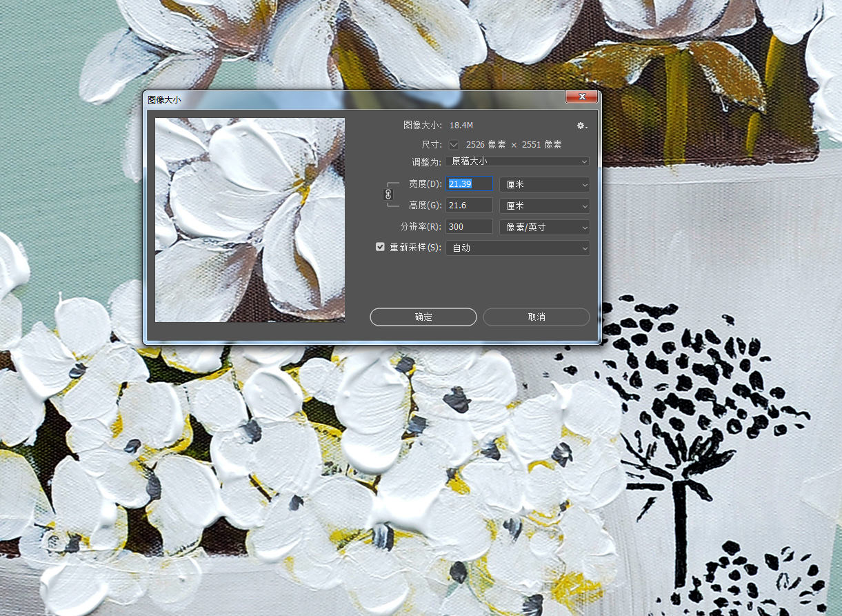Open the 分辨率 unit dropdown

545,227
